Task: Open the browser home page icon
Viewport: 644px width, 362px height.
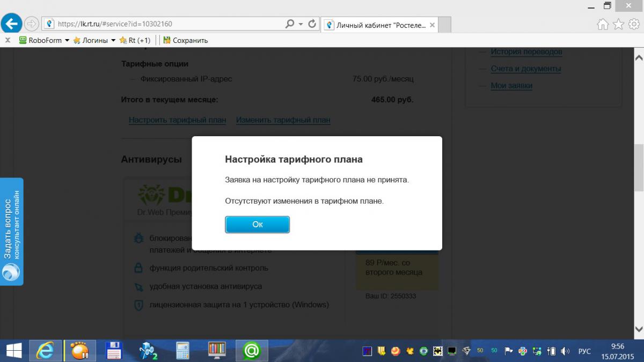Action: click(603, 24)
